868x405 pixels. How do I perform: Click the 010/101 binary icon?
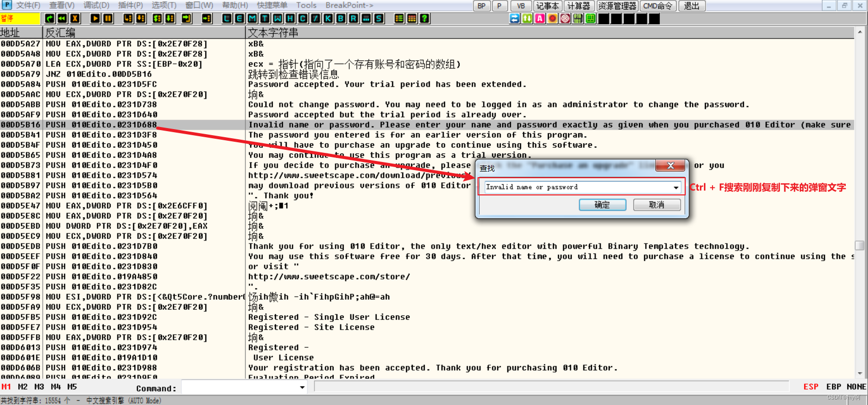pyautogui.click(x=578, y=19)
